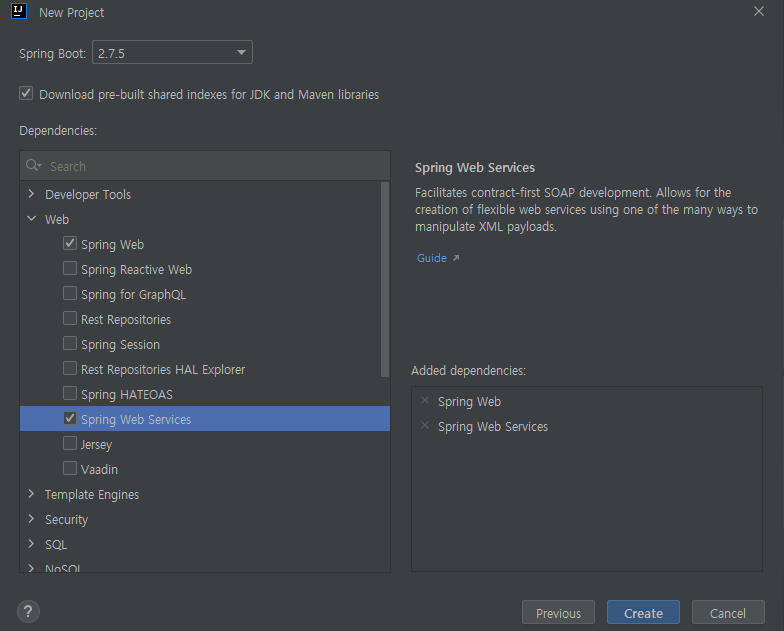Click the Spring Reactive Web label

(136, 270)
